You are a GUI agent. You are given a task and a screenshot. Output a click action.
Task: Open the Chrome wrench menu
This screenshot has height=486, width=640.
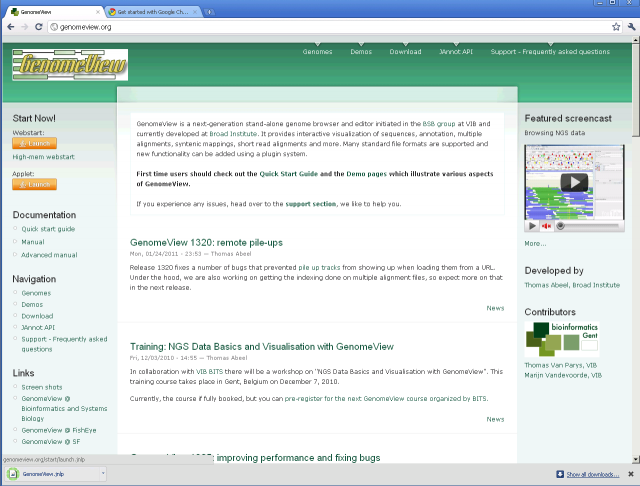pyautogui.click(x=631, y=27)
